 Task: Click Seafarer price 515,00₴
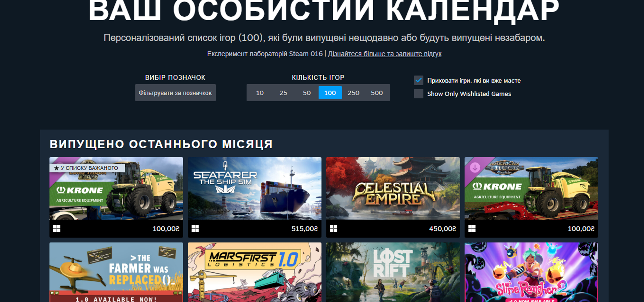[305, 229]
